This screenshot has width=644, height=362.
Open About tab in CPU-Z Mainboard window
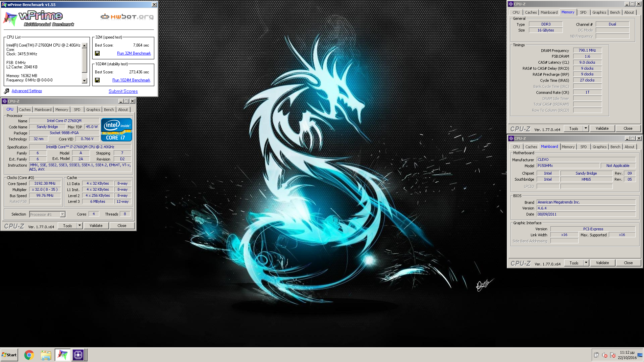click(x=629, y=147)
